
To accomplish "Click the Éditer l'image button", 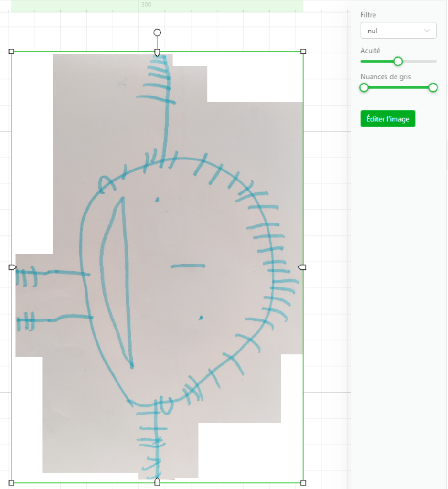I will 387,118.
